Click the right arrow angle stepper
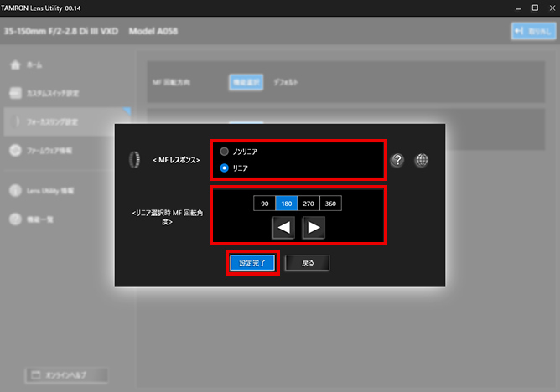 tap(314, 228)
